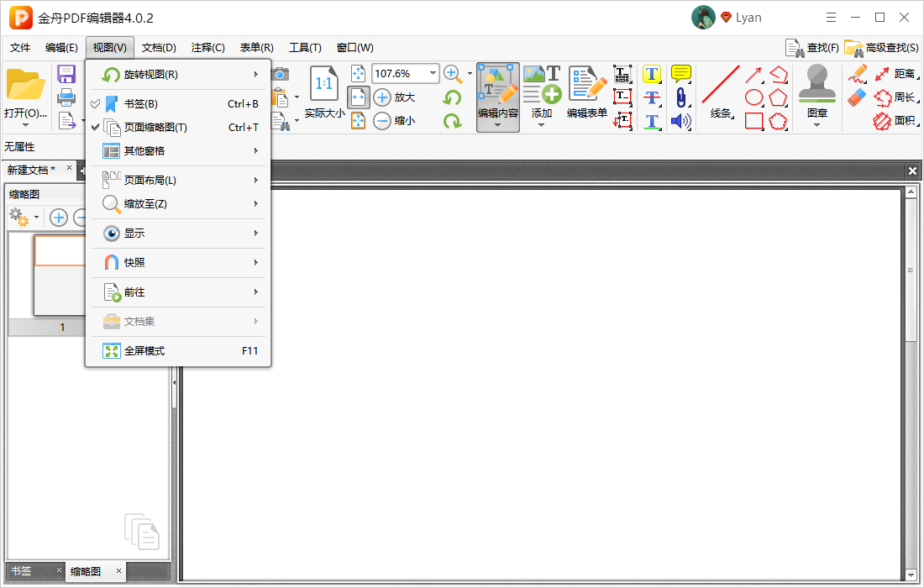Rotate view clockwise with green arrow
The width and height of the screenshot is (924, 588).
(x=452, y=121)
